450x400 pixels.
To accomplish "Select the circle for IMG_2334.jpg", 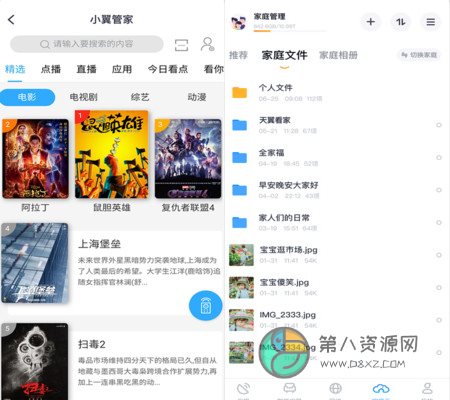I will click(x=439, y=352).
